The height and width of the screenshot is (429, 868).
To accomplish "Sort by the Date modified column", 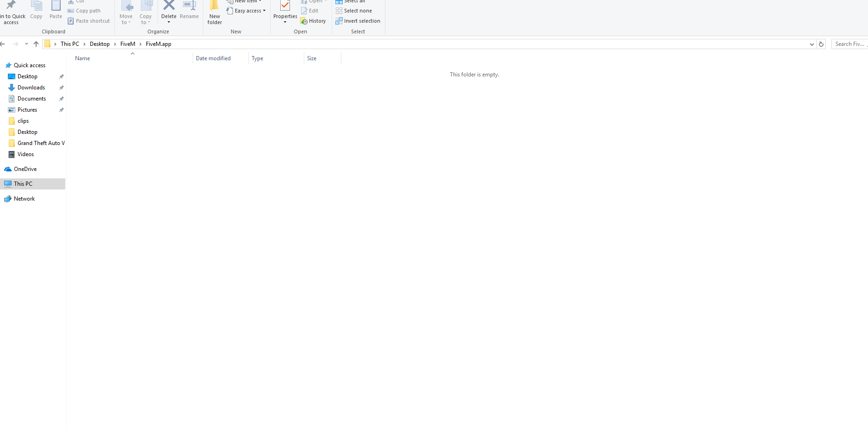I will [x=220, y=58].
